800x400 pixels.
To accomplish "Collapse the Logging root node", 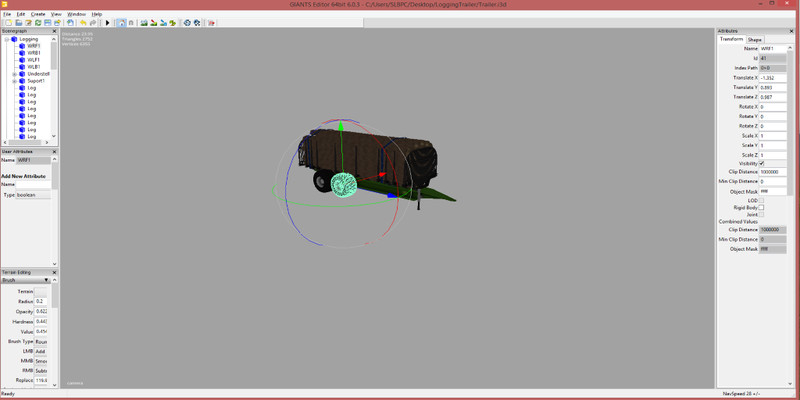I will 6,39.
